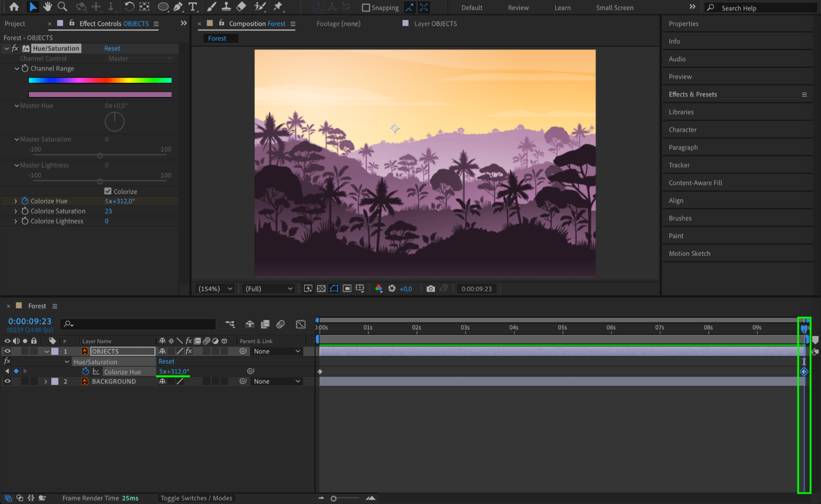Open the Project panel tab

click(x=15, y=24)
